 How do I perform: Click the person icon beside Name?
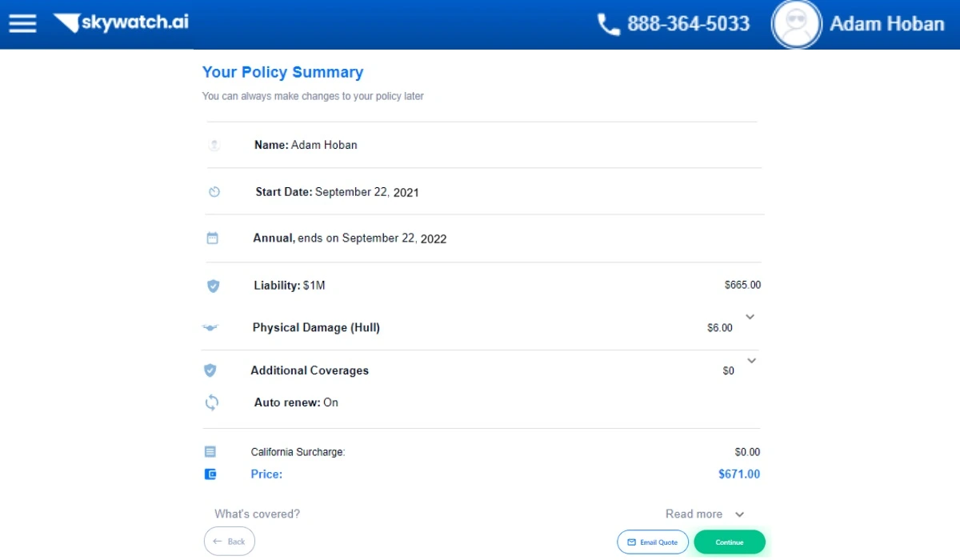tap(214, 146)
